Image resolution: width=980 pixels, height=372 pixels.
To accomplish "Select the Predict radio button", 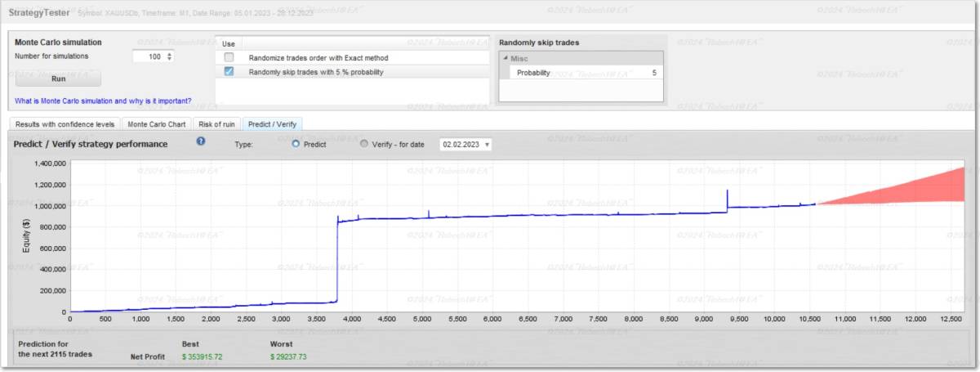I will point(296,143).
